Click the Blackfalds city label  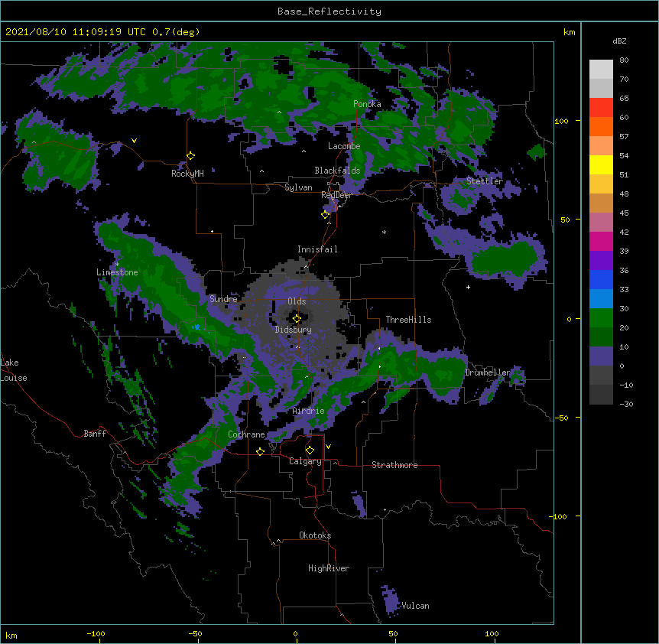coord(337,171)
